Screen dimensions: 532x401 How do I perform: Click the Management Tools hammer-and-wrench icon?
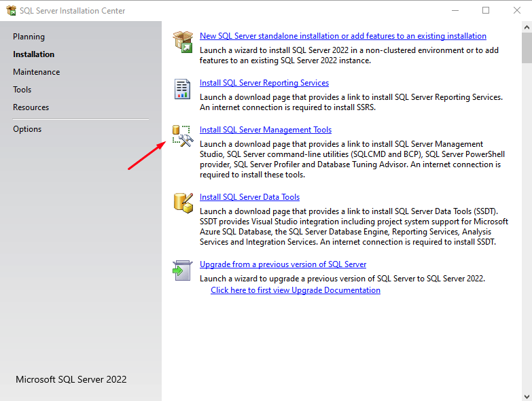[x=183, y=136]
